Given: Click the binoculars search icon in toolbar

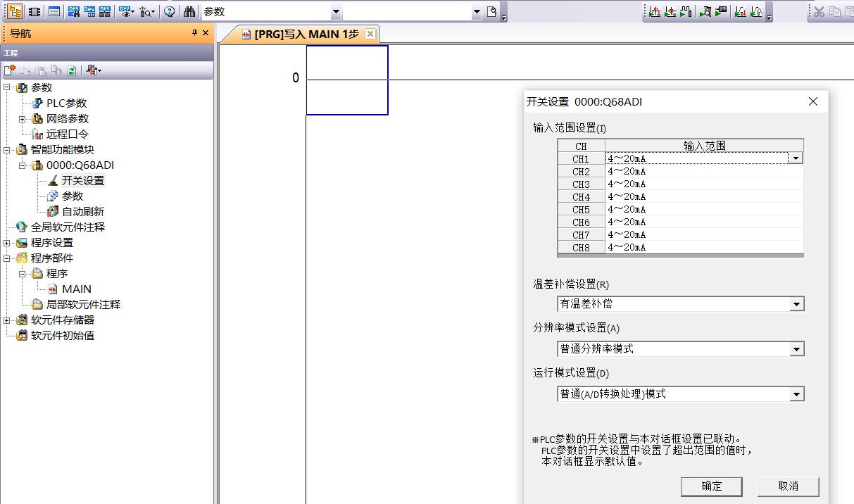Looking at the screenshot, I should click(x=189, y=11).
